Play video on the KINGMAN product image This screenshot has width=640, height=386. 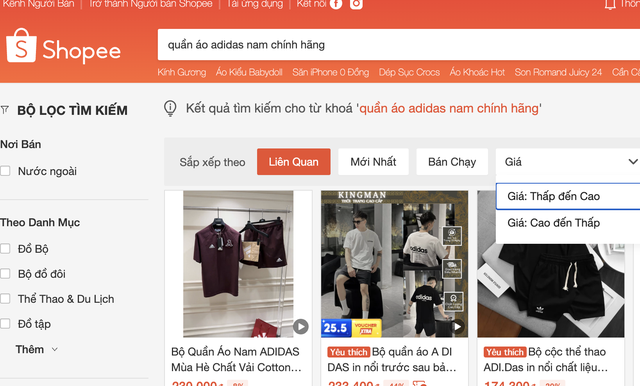458,326
